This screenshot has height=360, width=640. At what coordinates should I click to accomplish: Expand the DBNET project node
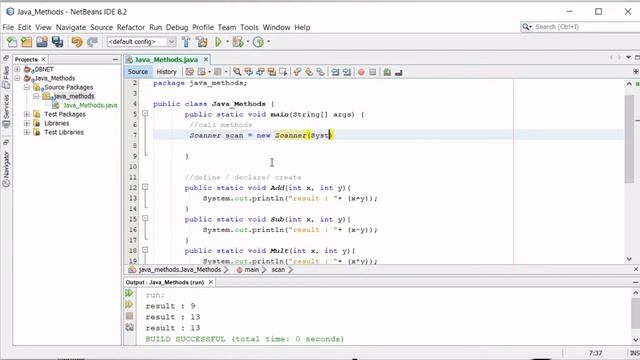[x=18, y=69]
